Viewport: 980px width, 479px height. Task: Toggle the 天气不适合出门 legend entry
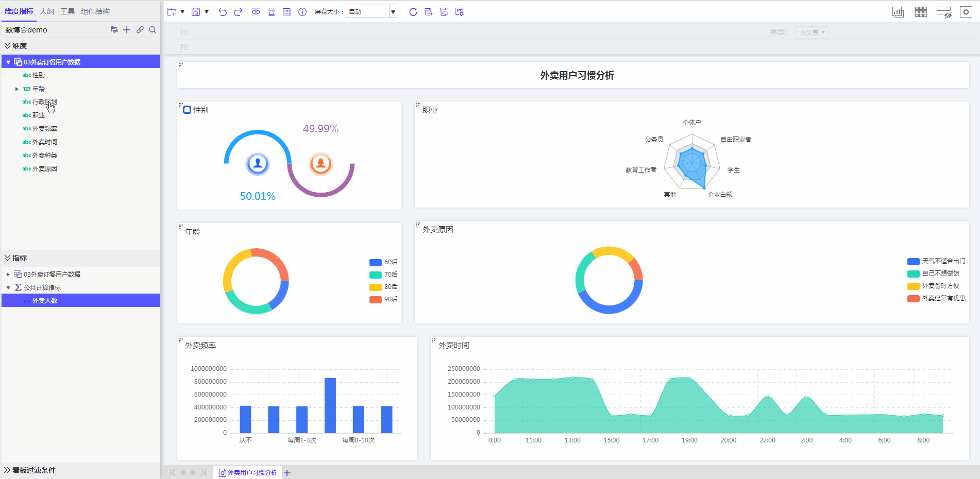click(936, 261)
